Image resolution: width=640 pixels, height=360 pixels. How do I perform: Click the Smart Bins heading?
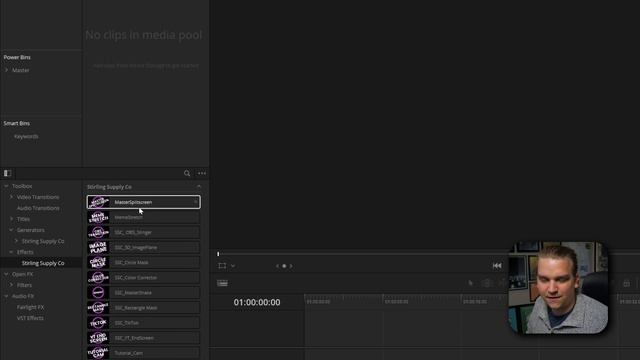[17, 123]
